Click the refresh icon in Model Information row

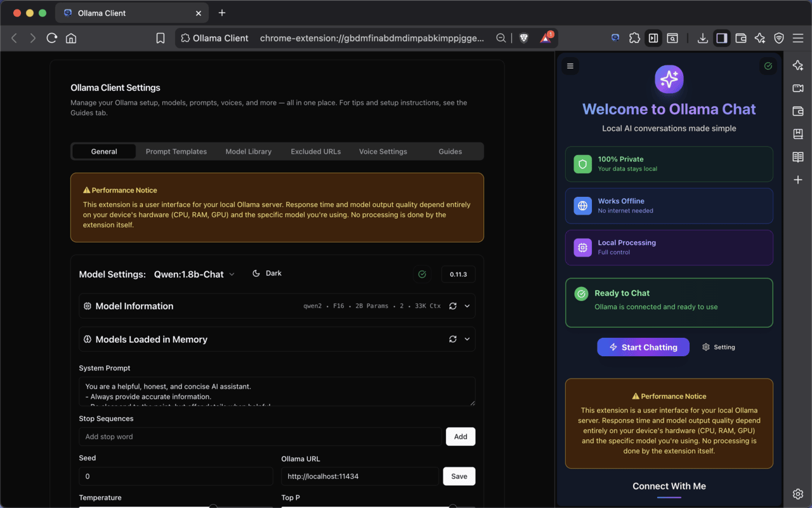pyautogui.click(x=452, y=306)
